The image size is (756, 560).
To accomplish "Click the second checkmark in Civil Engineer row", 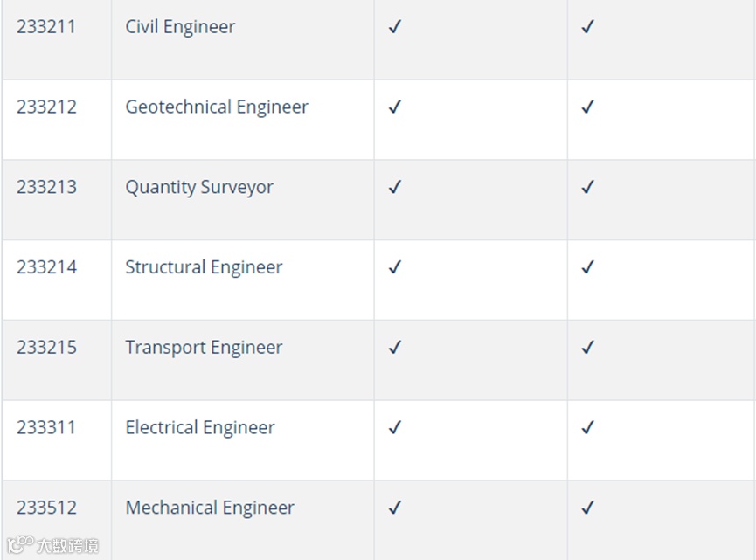I will (587, 26).
